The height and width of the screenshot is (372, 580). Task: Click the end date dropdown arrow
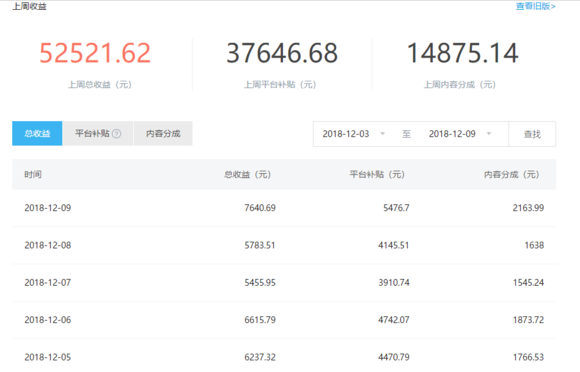click(x=489, y=133)
